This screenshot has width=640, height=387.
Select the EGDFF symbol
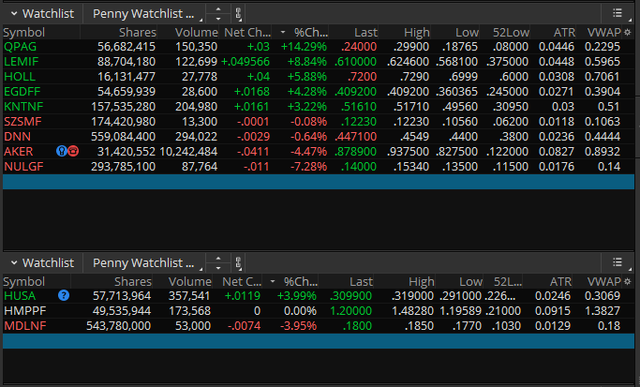point(22,91)
